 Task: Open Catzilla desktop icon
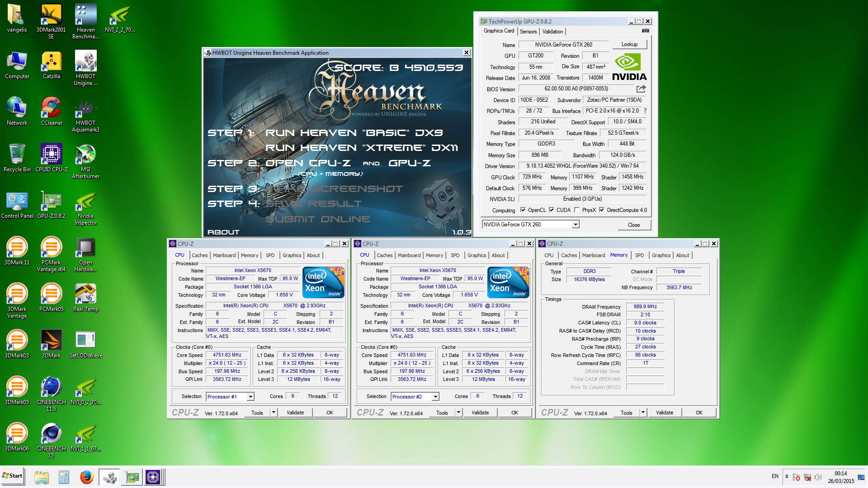[x=51, y=65]
